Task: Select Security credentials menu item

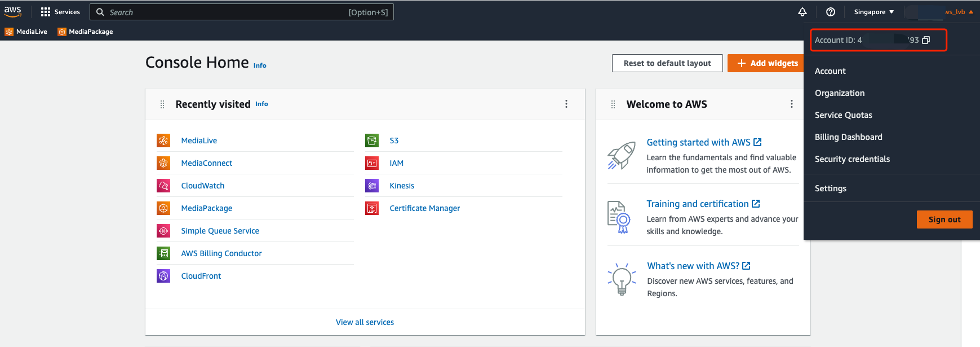Action: pos(852,159)
